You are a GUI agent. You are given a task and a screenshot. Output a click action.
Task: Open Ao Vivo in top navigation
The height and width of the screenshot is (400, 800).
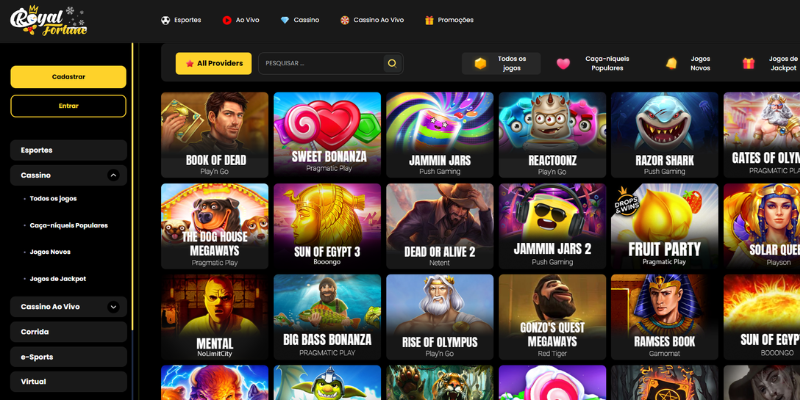coord(240,20)
